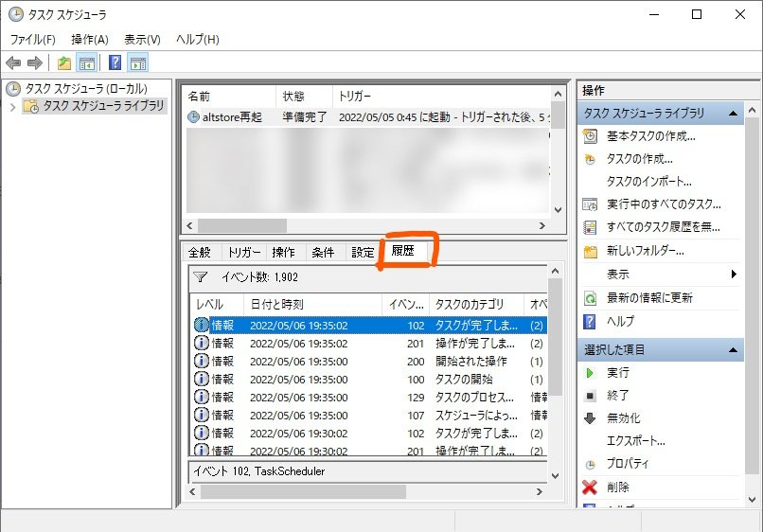
Task: Click info icon of event 200 row
Action: pos(202,362)
